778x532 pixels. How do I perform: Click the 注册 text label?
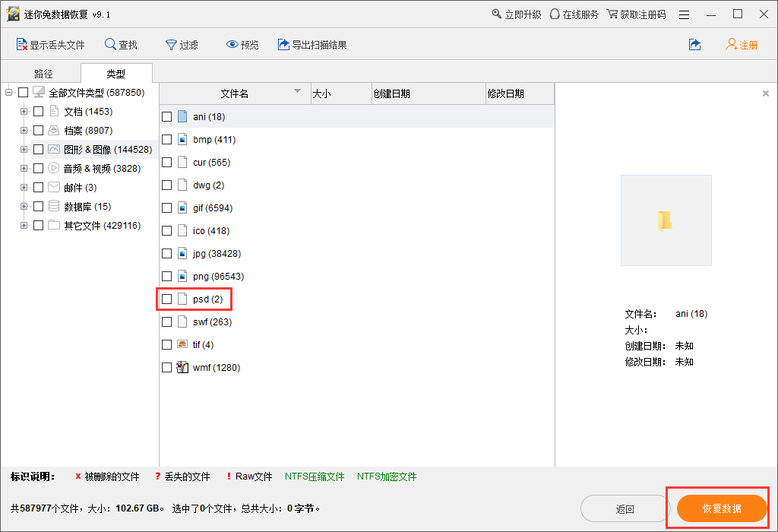pyautogui.click(x=748, y=45)
